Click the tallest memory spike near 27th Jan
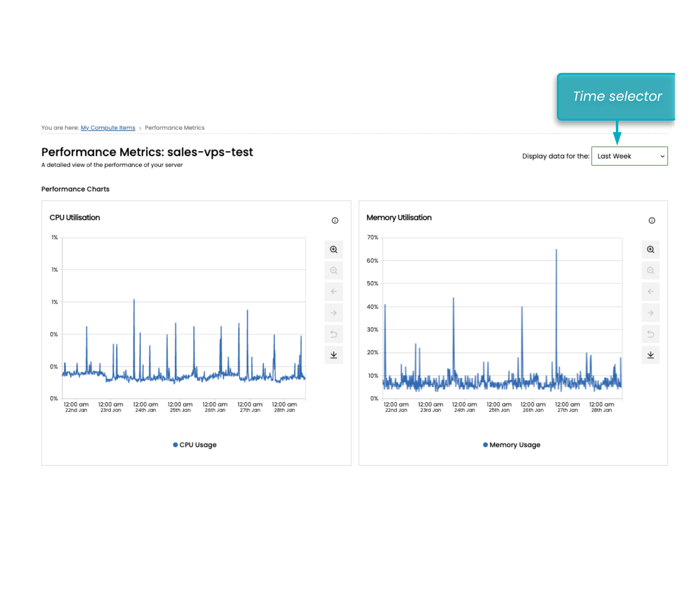 pos(556,250)
